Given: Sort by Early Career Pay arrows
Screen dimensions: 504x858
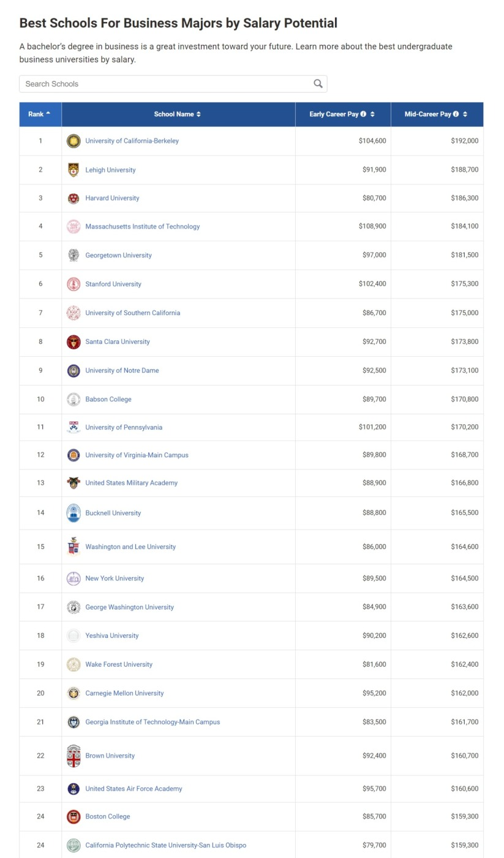Looking at the screenshot, I should [x=372, y=114].
